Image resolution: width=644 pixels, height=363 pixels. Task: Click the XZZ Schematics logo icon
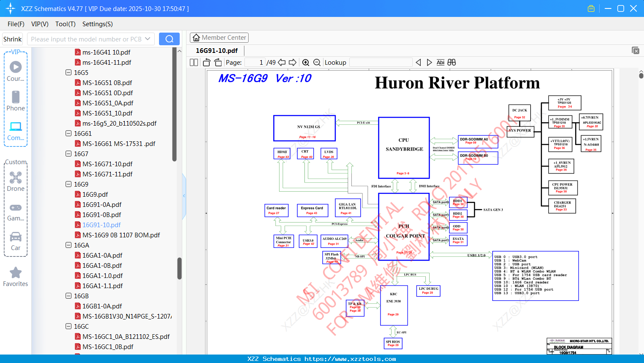[x=10, y=8]
